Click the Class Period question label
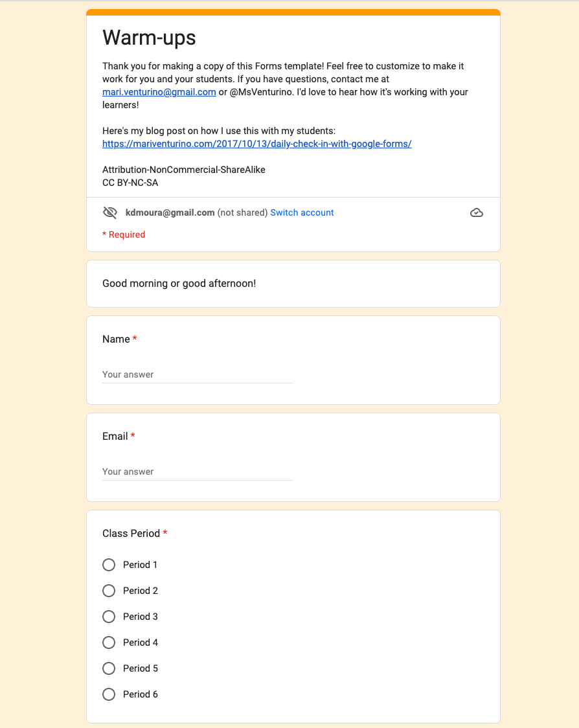The image size is (579, 728). point(131,534)
